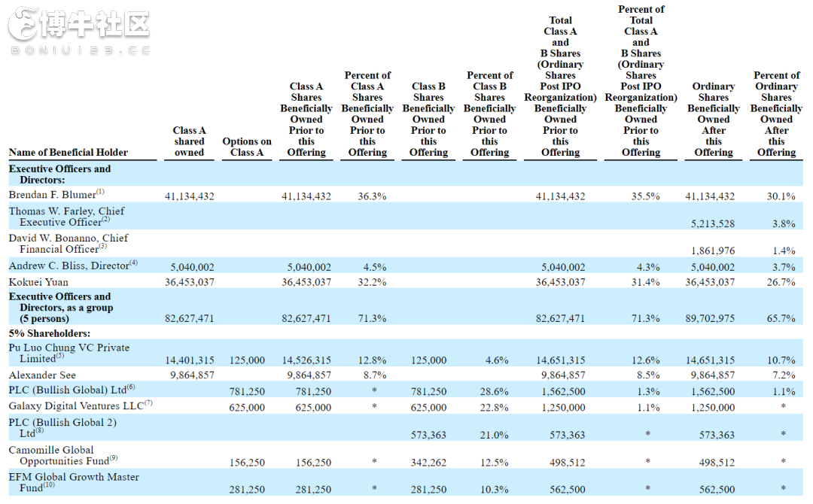This screenshot has height=504, width=813.
Task: Select "8.7%" in Alexander See's row
Action: [374, 375]
